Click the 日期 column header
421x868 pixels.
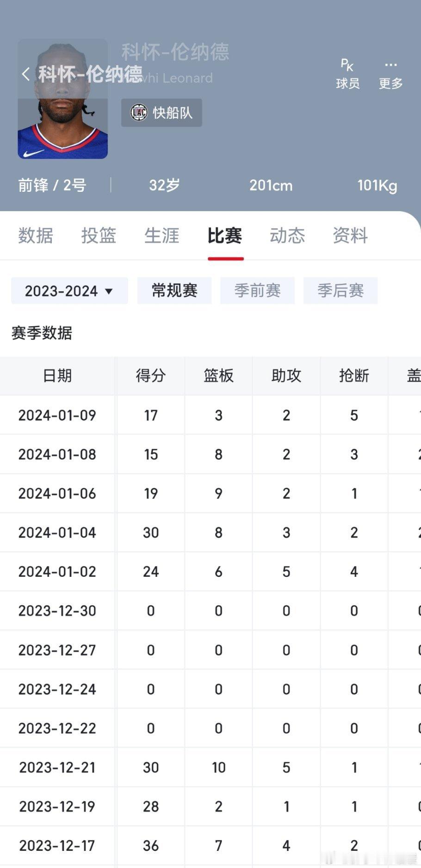pos(57,376)
